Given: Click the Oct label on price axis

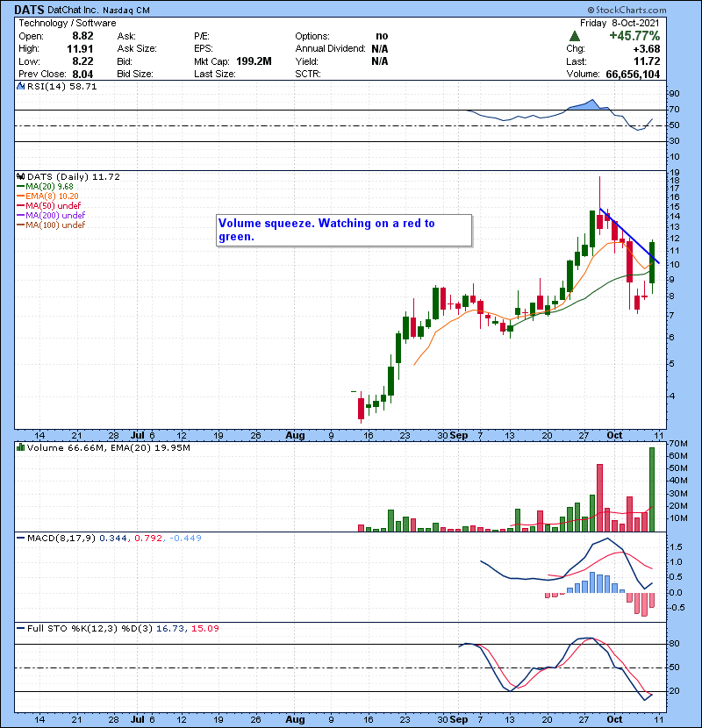Looking at the screenshot, I should pyautogui.click(x=614, y=435).
